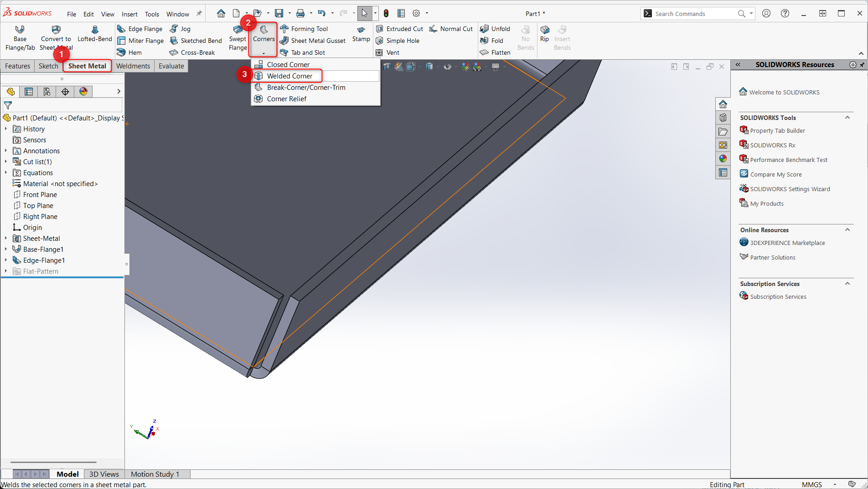Click the Tab and Slot tool
The width and height of the screenshot is (868, 489).
tap(303, 52)
